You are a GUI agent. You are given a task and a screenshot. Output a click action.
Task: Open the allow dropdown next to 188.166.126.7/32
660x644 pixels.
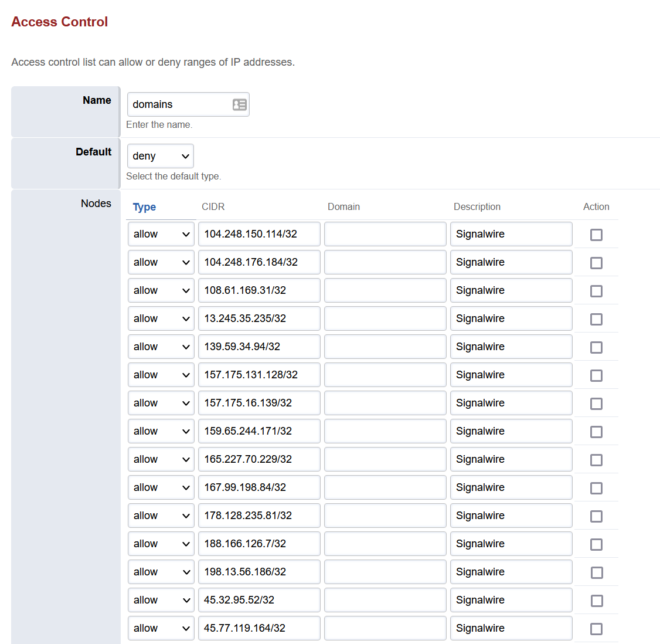(x=161, y=543)
